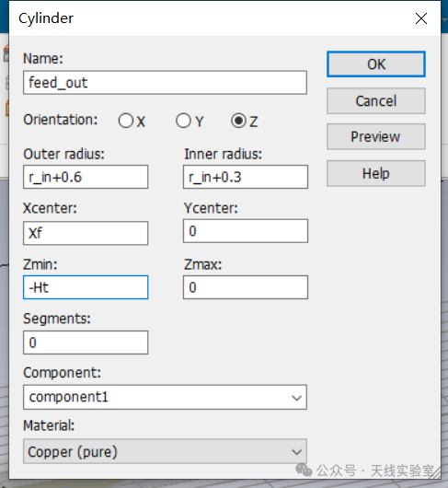Confirm the cylinder with OK
This screenshot has width=448, height=488.
coord(376,64)
